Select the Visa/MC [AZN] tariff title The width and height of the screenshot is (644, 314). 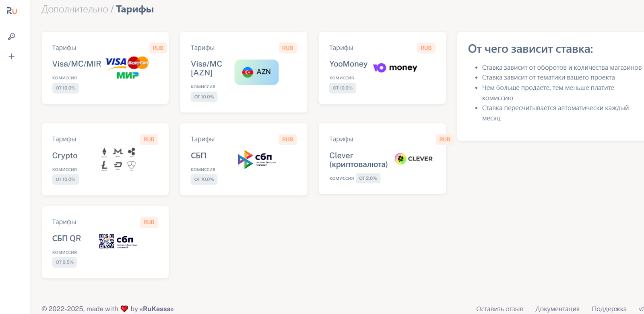click(206, 68)
